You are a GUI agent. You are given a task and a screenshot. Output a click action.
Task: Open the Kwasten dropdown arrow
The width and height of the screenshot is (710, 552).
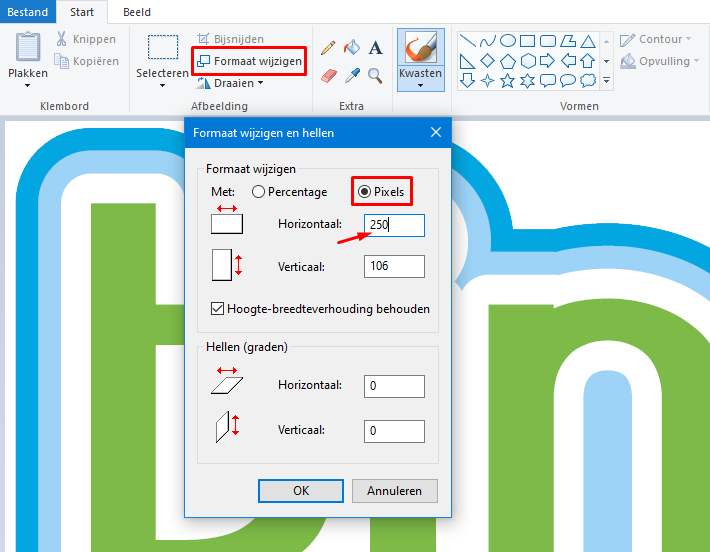[x=421, y=86]
